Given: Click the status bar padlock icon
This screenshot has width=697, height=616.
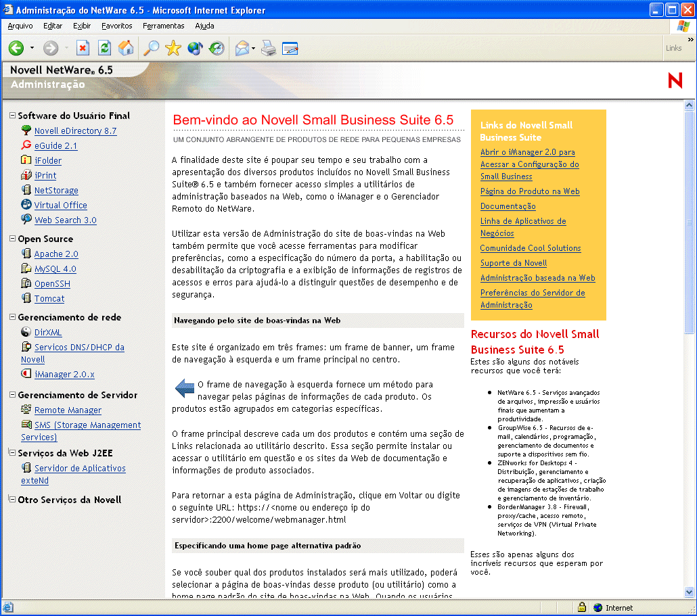Looking at the screenshot, I should [581, 607].
